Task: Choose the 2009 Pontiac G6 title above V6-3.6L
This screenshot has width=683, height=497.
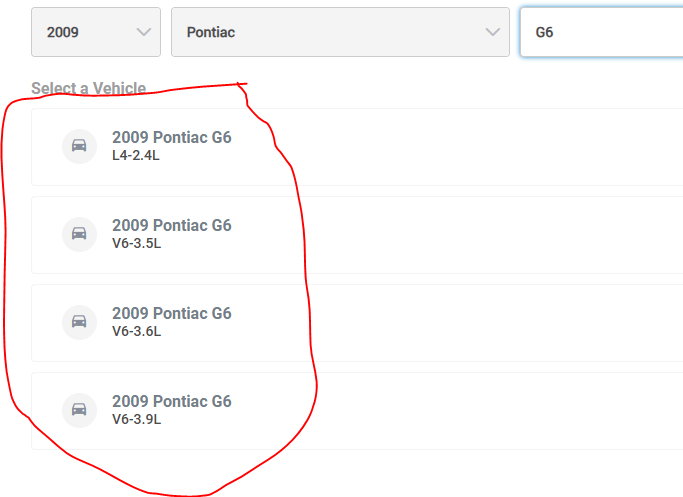Action: pyautogui.click(x=171, y=314)
